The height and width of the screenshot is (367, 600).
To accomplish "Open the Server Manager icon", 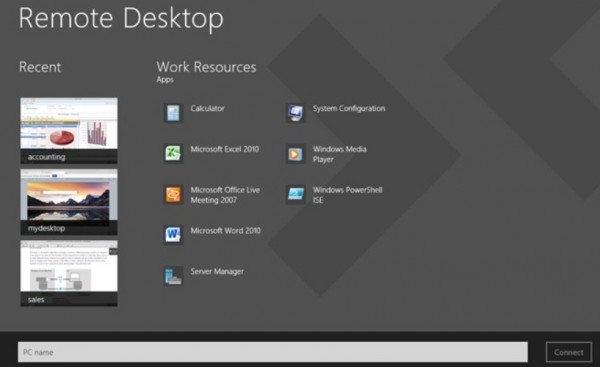I will click(173, 276).
